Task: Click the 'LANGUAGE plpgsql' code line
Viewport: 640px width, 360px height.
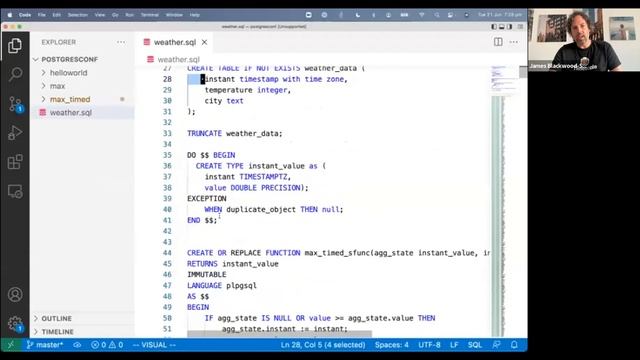Action: click(222, 285)
